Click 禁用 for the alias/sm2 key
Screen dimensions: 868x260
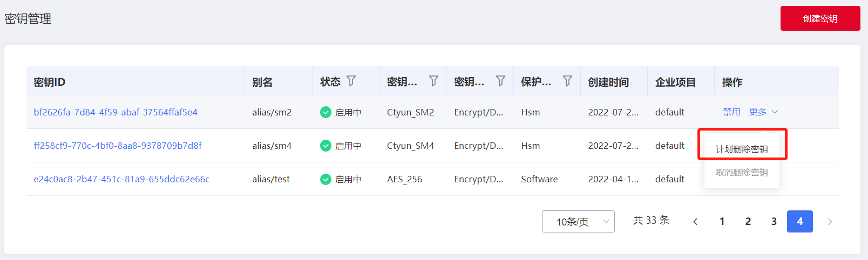731,112
